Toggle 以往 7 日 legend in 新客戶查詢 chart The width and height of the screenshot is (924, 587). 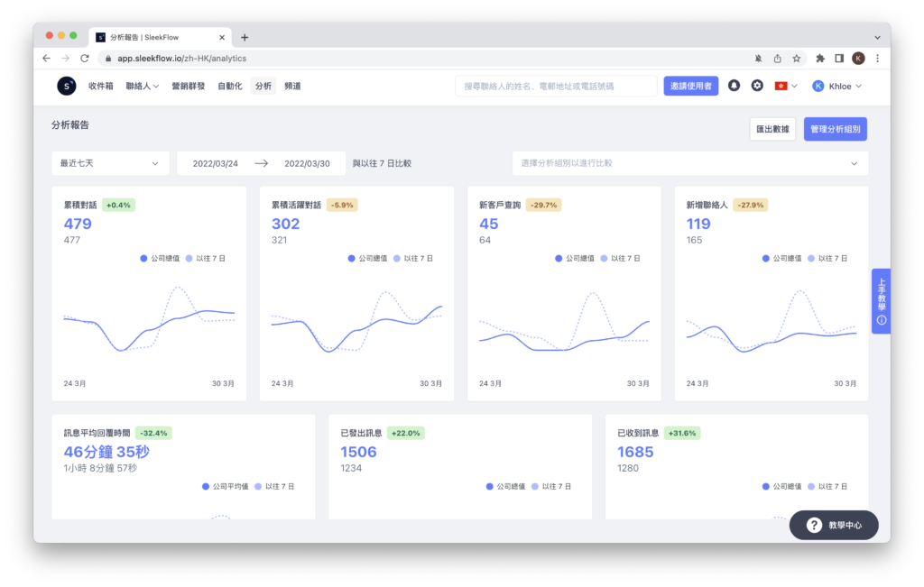coord(622,258)
